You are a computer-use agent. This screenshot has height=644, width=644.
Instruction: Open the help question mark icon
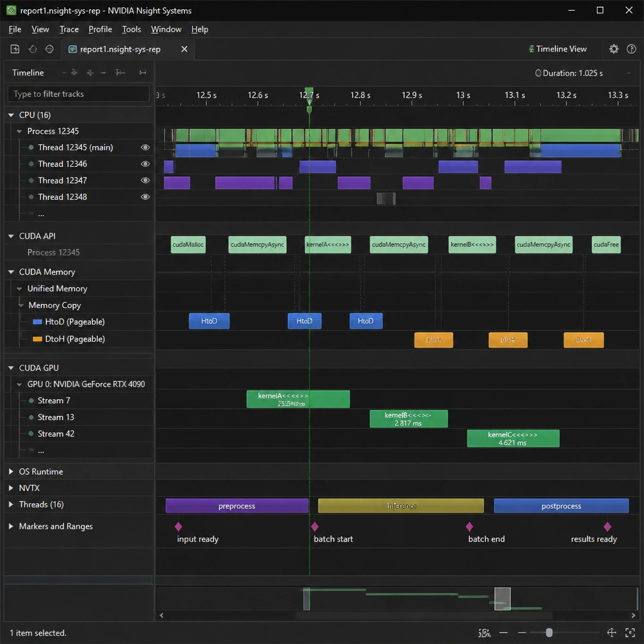(x=631, y=49)
